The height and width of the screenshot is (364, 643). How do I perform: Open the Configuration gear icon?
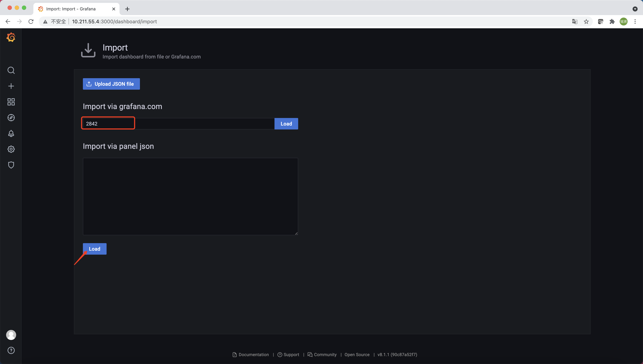pyautogui.click(x=11, y=149)
